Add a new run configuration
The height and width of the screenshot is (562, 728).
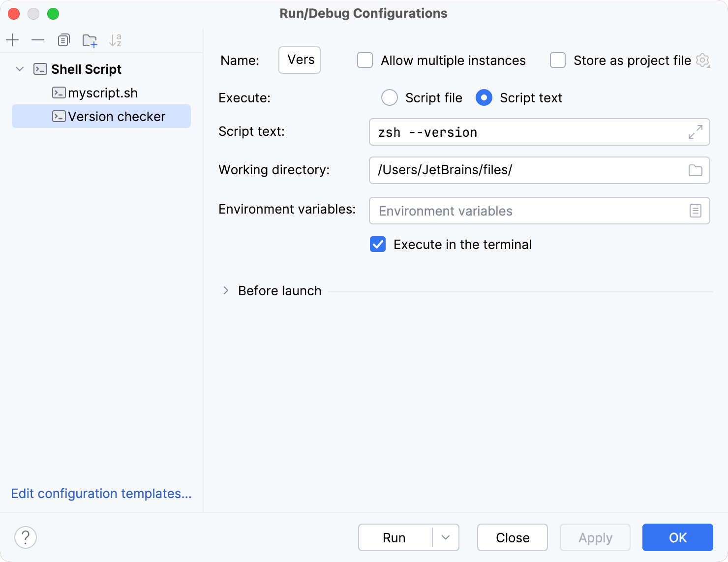pyautogui.click(x=12, y=40)
